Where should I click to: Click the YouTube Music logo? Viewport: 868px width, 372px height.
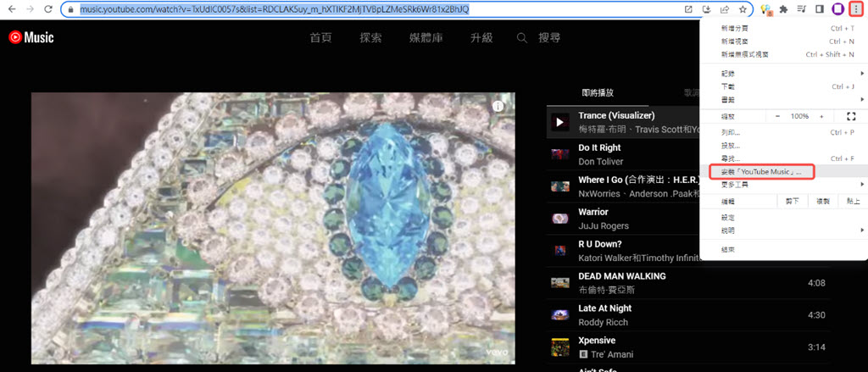click(x=31, y=37)
